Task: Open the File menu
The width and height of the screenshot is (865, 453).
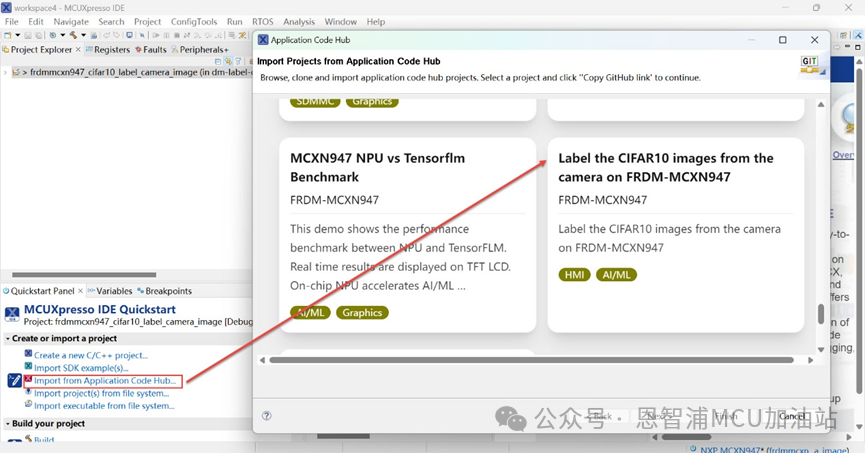Action: point(12,22)
